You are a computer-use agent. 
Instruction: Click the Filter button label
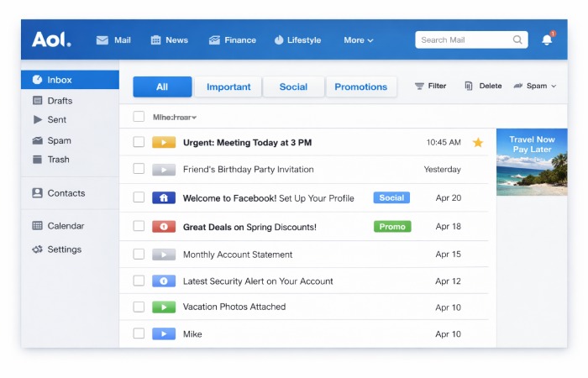tap(437, 86)
